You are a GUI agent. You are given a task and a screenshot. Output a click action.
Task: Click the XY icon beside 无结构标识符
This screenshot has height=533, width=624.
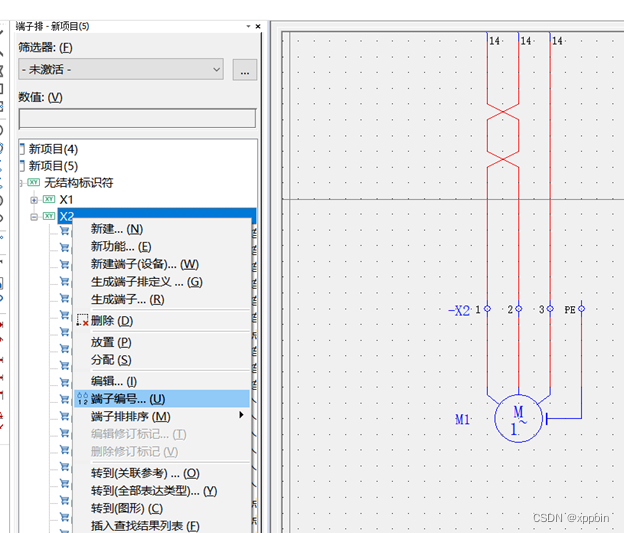34,183
